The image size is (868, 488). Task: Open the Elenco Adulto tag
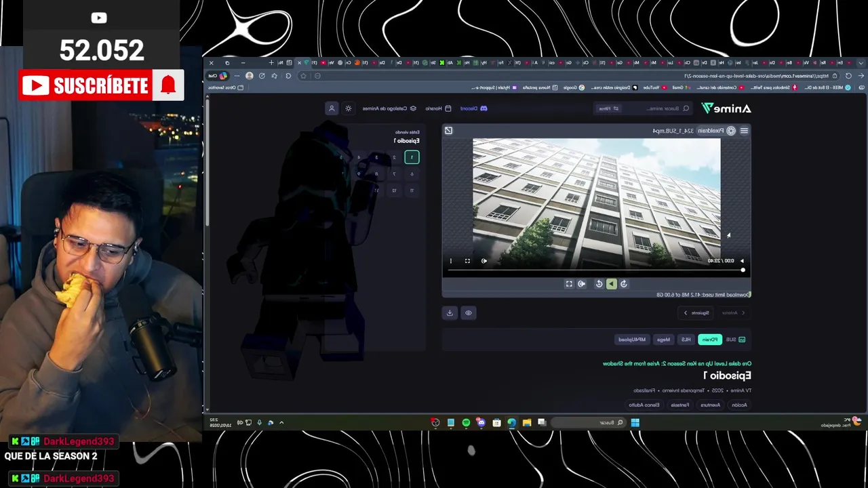[644, 405]
